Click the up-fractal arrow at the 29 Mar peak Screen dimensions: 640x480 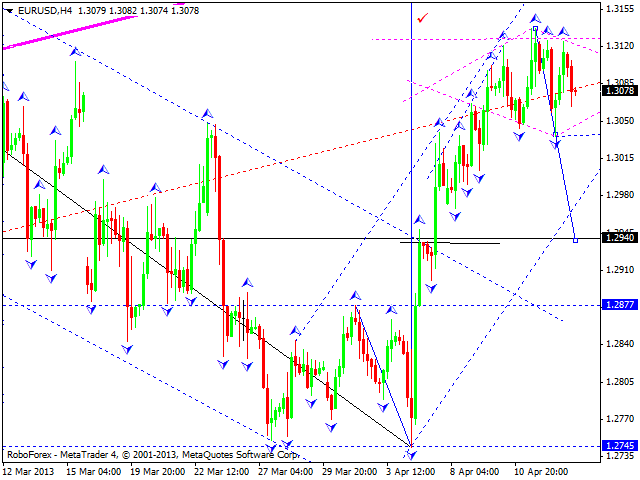click(x=354, y=296)
